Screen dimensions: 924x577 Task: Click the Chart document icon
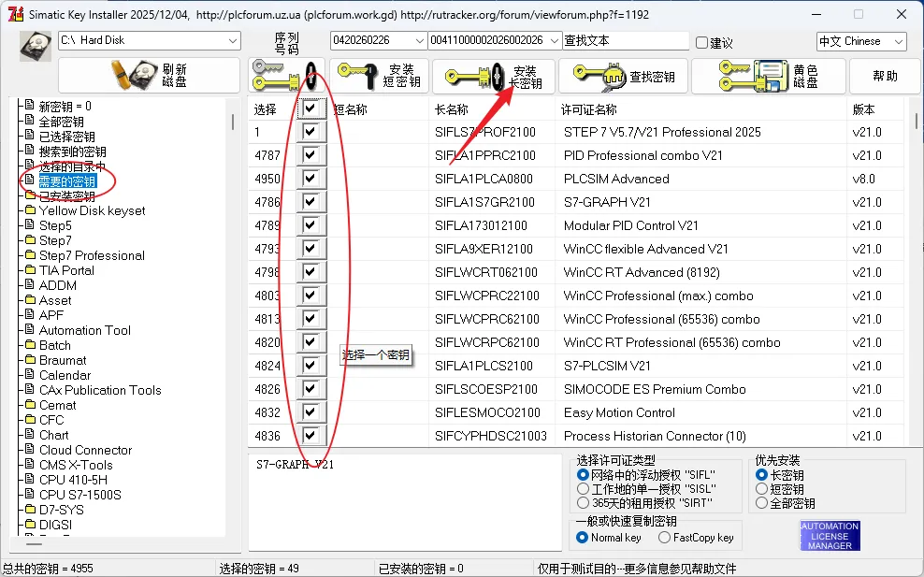tap(30, 434)
